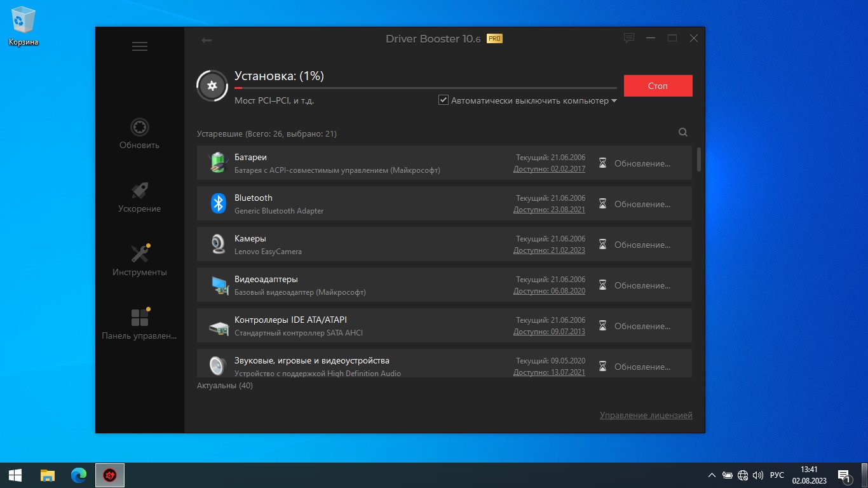Click available date link 21.02.2023 for Камеры

coord(549,250)
